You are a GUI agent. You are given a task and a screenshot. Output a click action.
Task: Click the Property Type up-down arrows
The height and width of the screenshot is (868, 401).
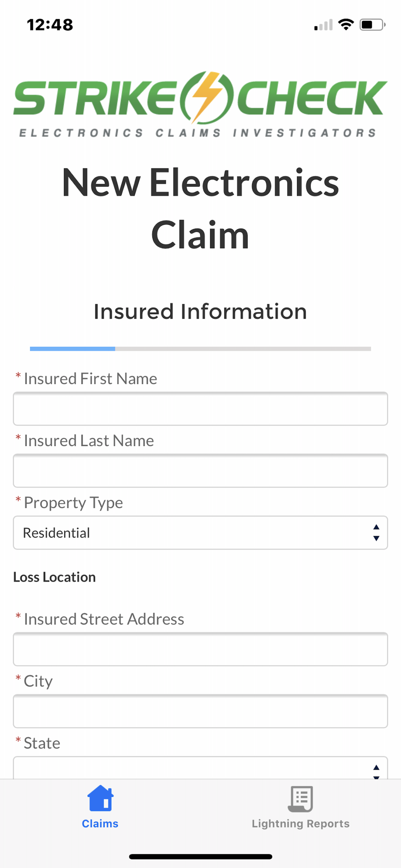[x=376, y=533]
